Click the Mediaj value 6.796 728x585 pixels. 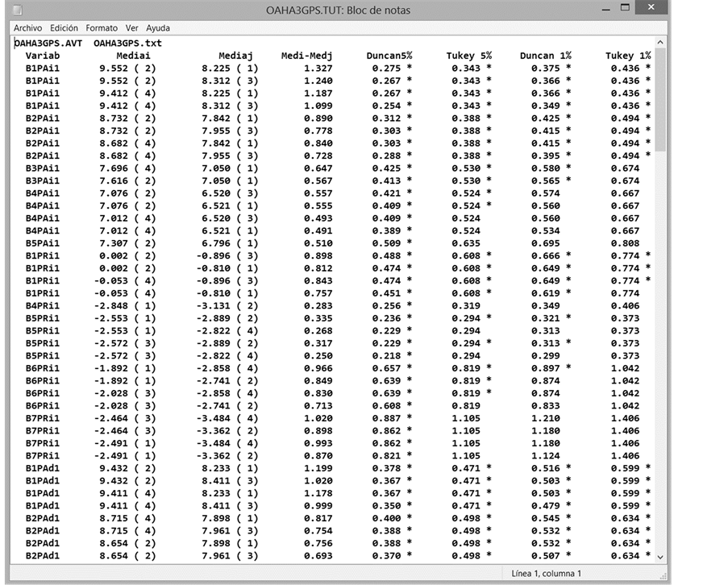pos(216,243)
